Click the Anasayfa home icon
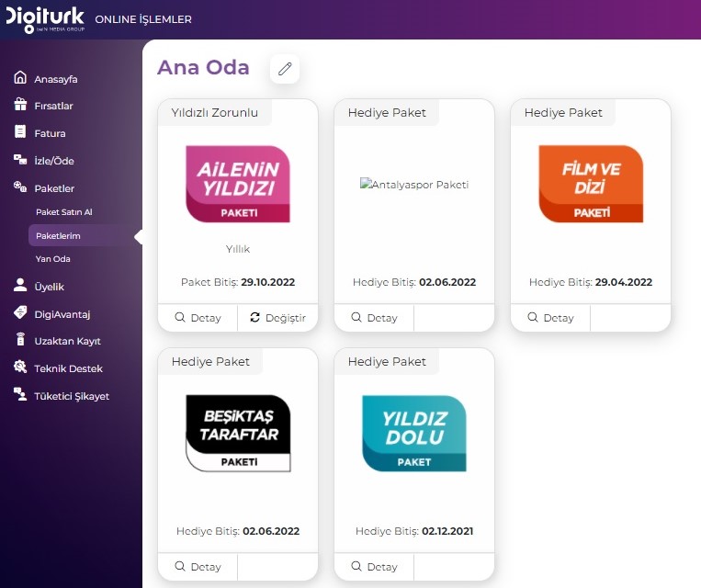 coord(20,77)
